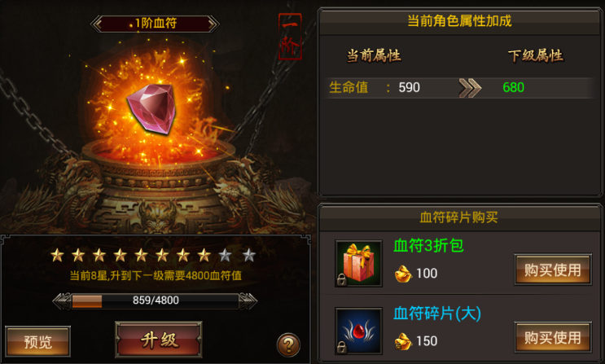Click the question mark help icon
This screenshot has width=605, height=364.
[288, 344]
